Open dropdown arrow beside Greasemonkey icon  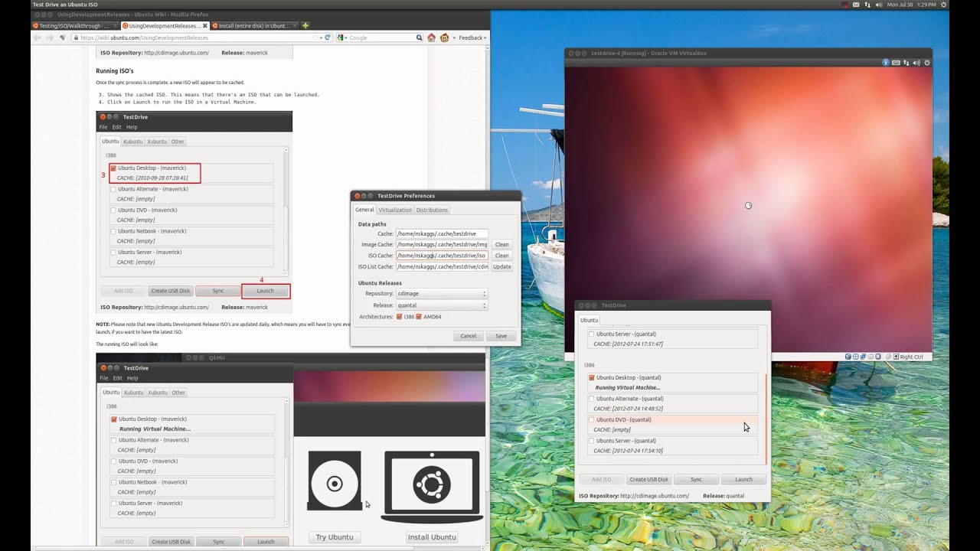(453, 37)
